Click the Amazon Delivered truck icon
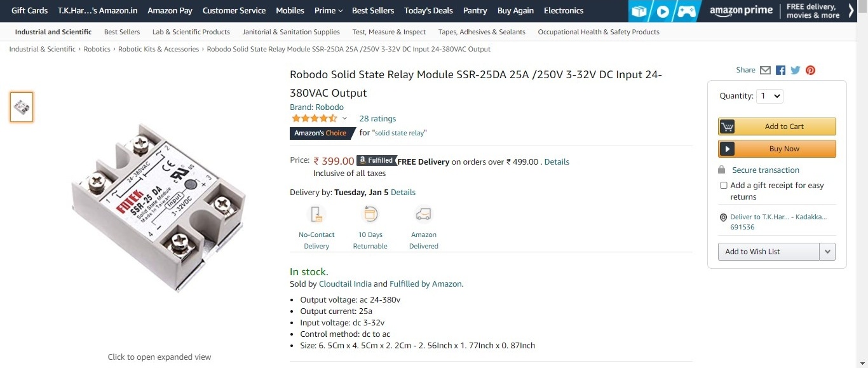The width and height of the screenshot is (868, 368). [x=423, y=214]
